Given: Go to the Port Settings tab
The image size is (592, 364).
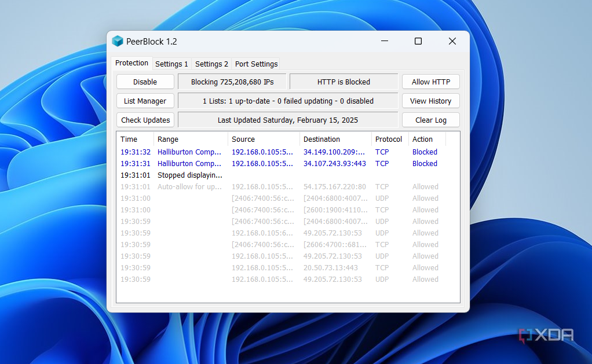Looking at the screenshot, I should tap(257, 64).
